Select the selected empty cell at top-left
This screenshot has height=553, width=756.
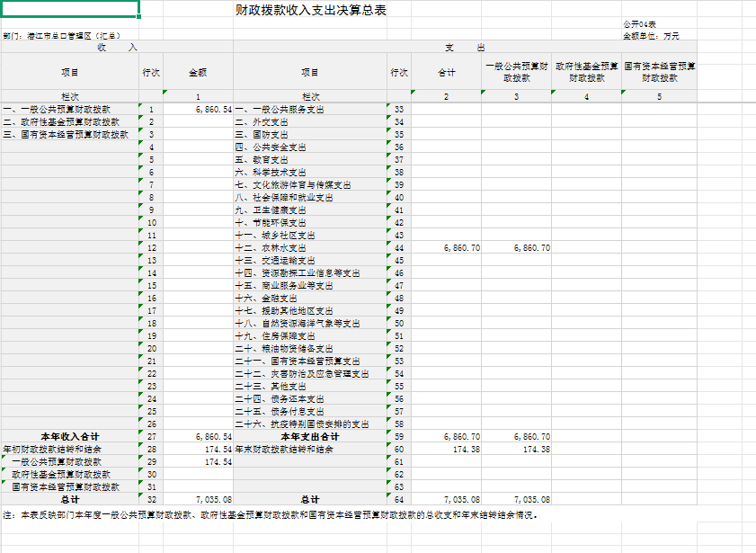click(x=70, y=9)
